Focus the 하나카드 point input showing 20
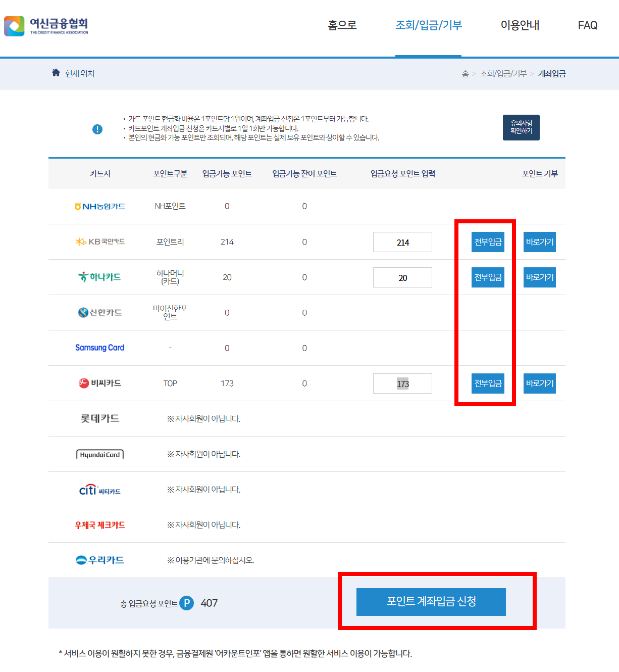Image resolution: width=619 pixels, height=672 pixels. (402, 277)
